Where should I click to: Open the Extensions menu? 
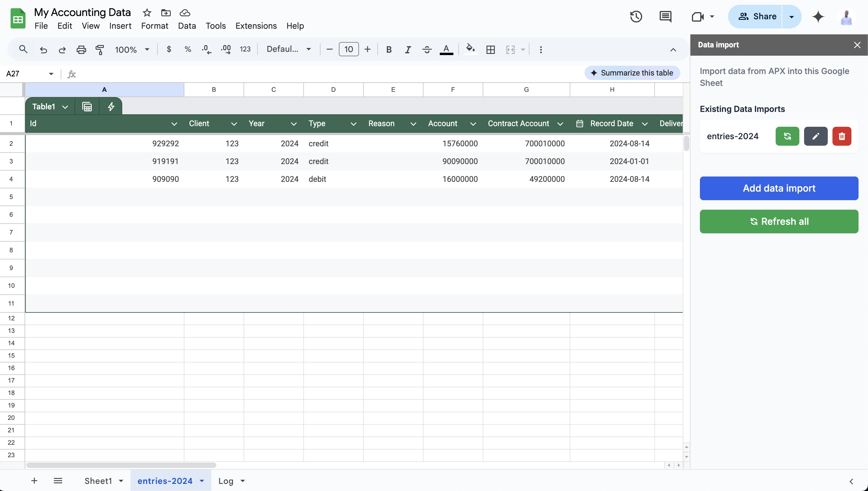pos(256,26)
